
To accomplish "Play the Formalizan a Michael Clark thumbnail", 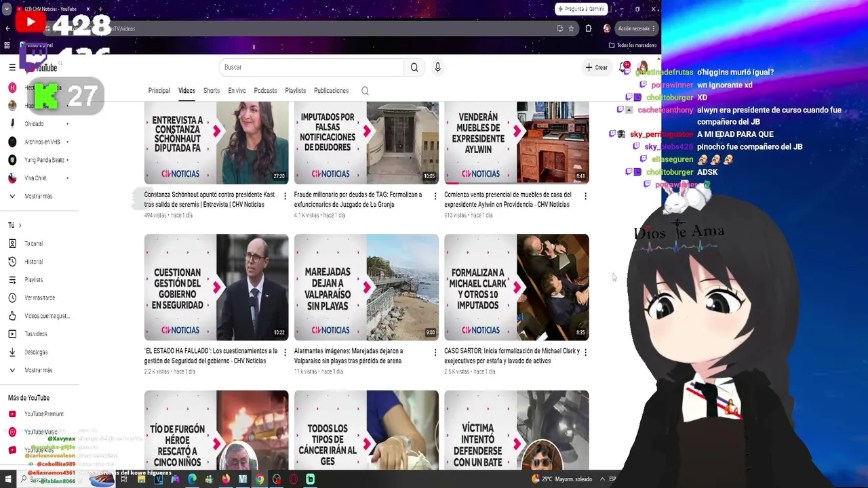I will point(517,287).
